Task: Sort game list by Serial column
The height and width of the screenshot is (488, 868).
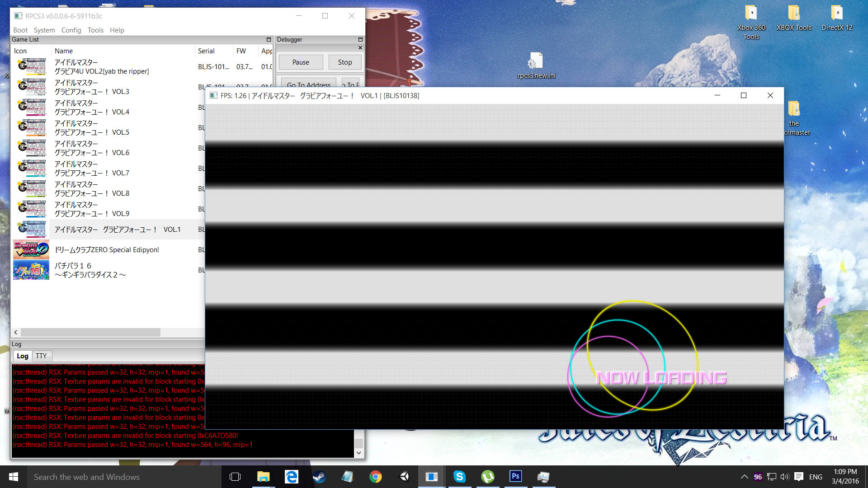Action: tap(214, 51)
